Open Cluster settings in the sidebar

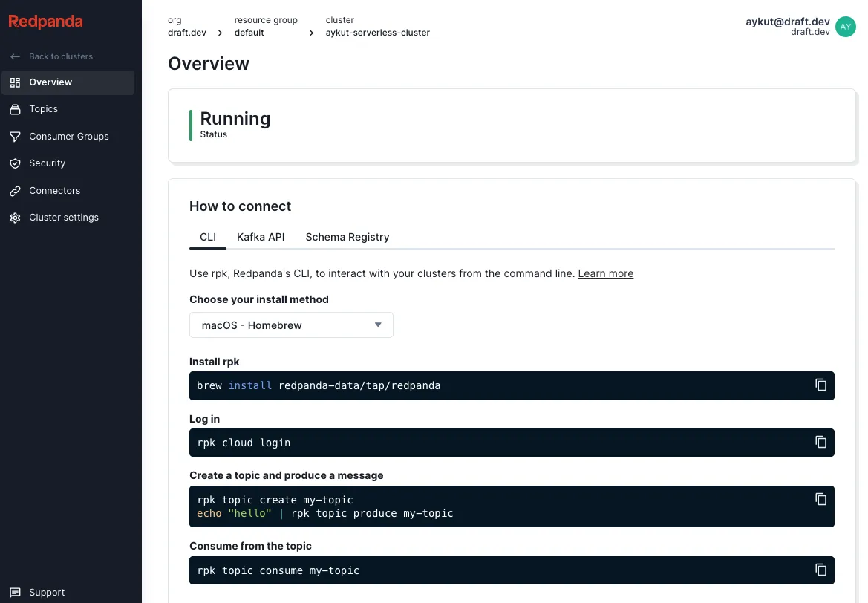[68, 218]
